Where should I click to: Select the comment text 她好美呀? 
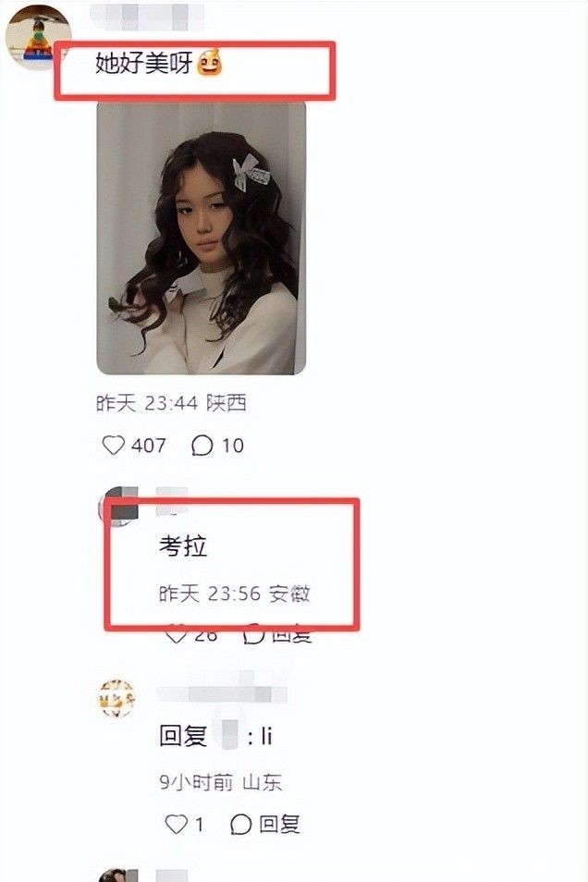coord(144,63)
